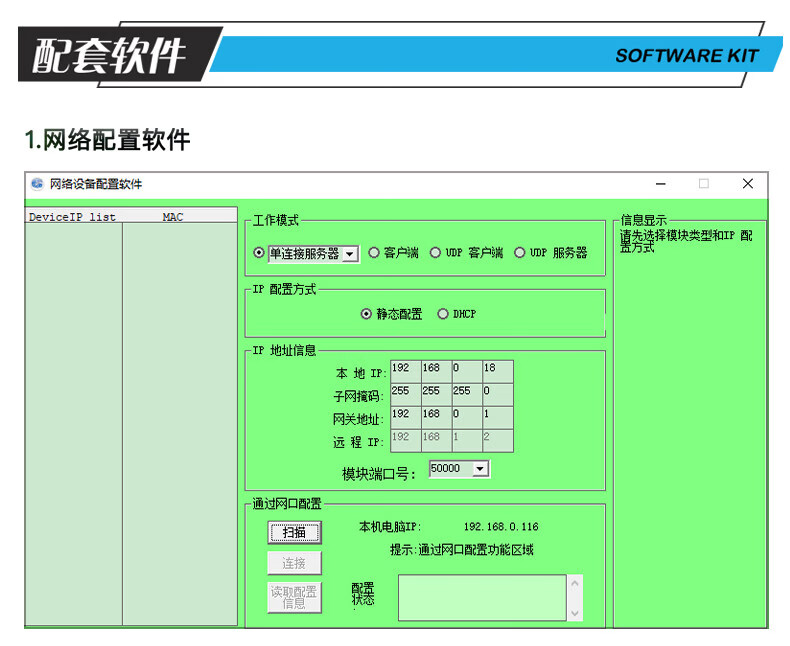Minimize the 网络设备配置软件 window

[661, 184]
